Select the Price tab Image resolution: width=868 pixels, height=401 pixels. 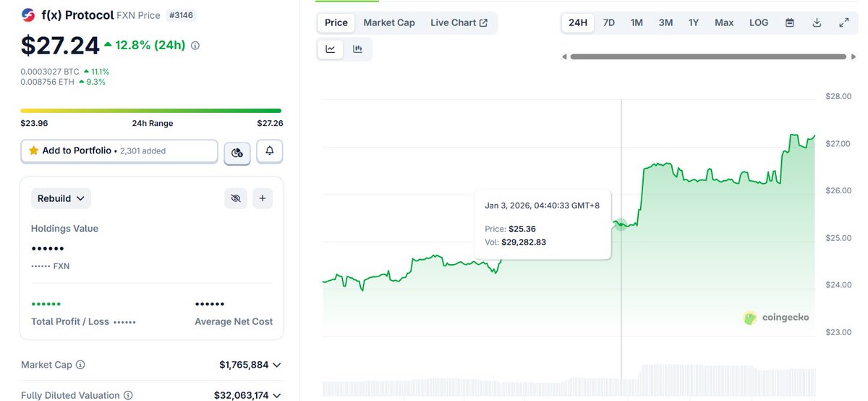tap(336, 22)
